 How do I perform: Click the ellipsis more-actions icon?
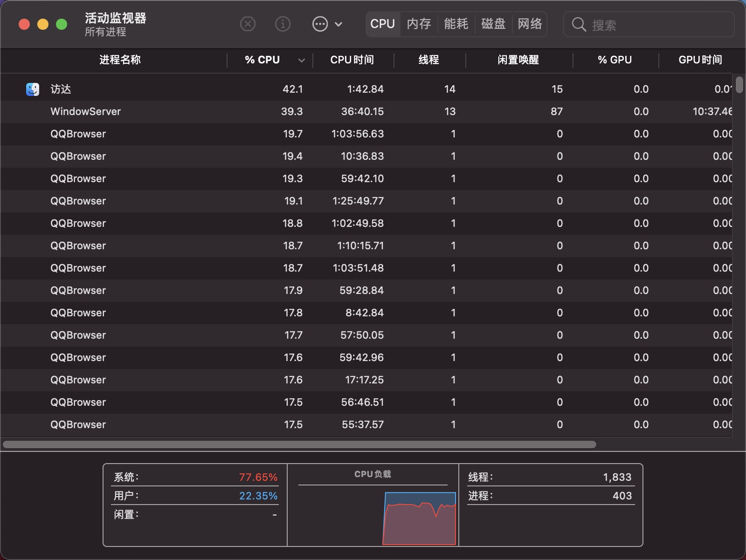[320, 24]
